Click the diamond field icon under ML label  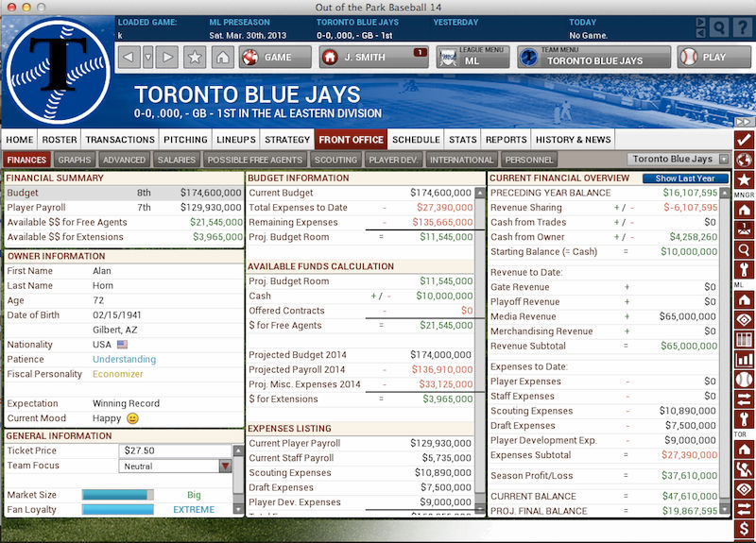coord(744,319)
